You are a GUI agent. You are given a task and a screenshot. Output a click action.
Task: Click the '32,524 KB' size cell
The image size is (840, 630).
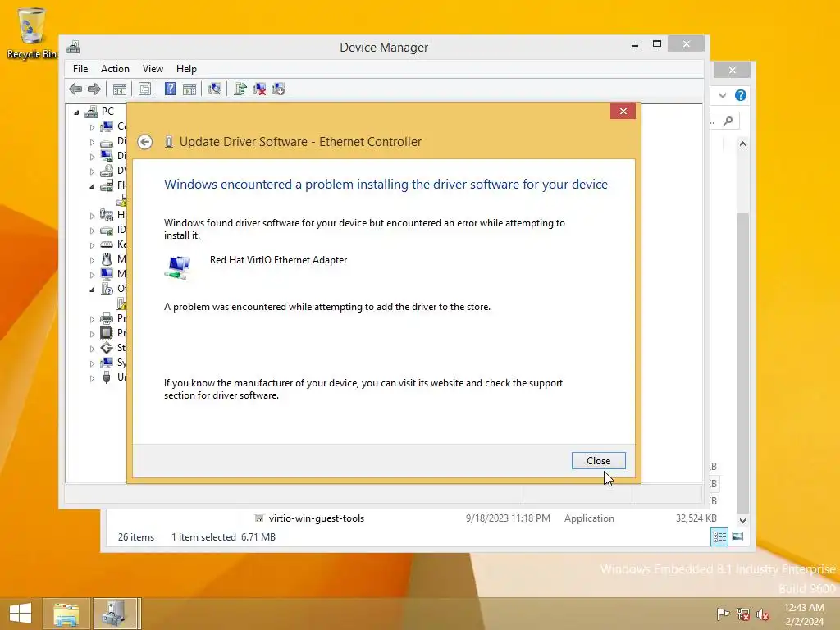pyautogui.click(x=696, y=518)
